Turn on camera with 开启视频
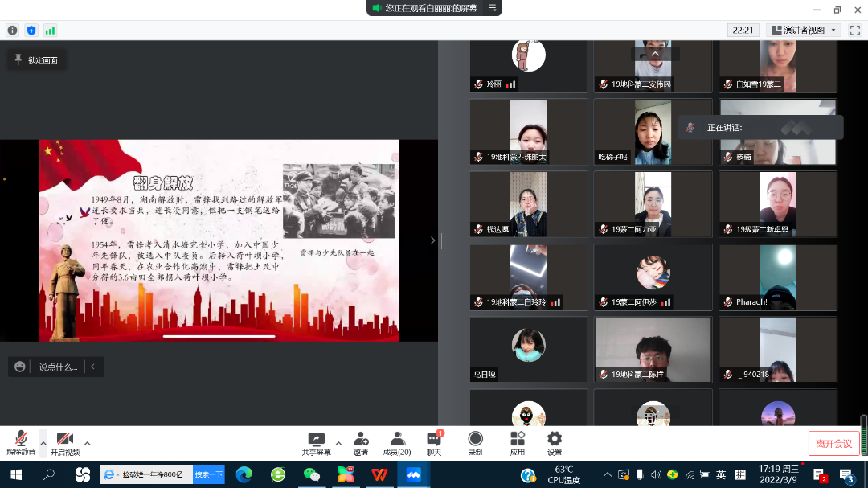 click(x=64, y=442)
